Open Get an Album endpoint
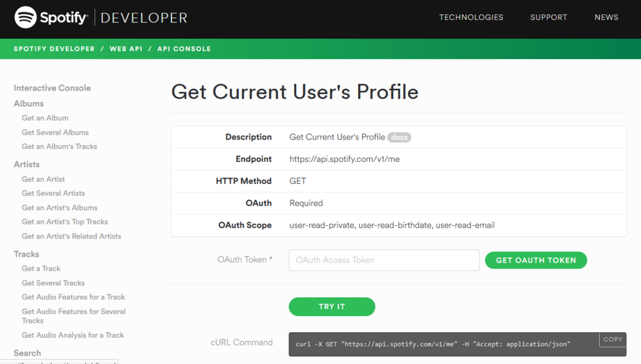The width and height of the screenshot is (641, 364). (x=45, y=118)
